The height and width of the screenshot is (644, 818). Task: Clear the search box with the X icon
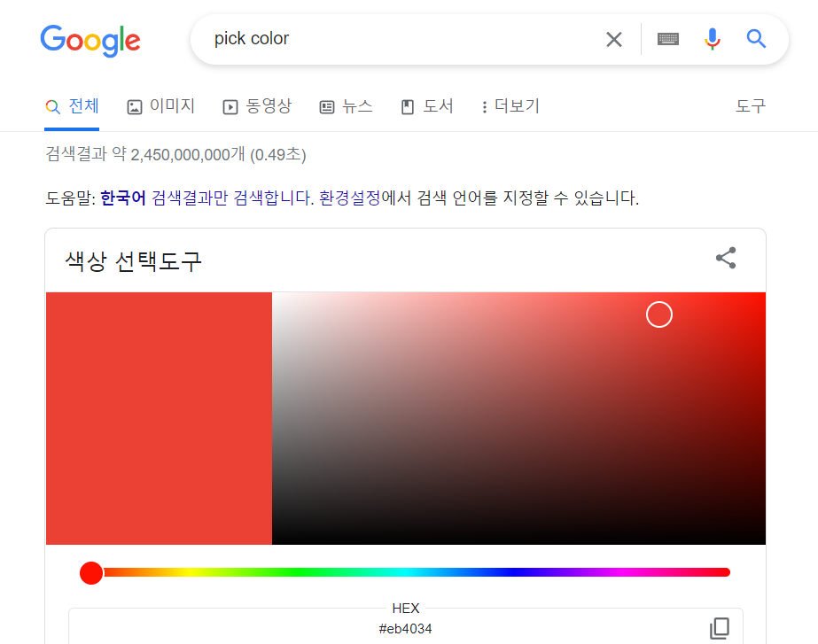[x=614, y=39]
